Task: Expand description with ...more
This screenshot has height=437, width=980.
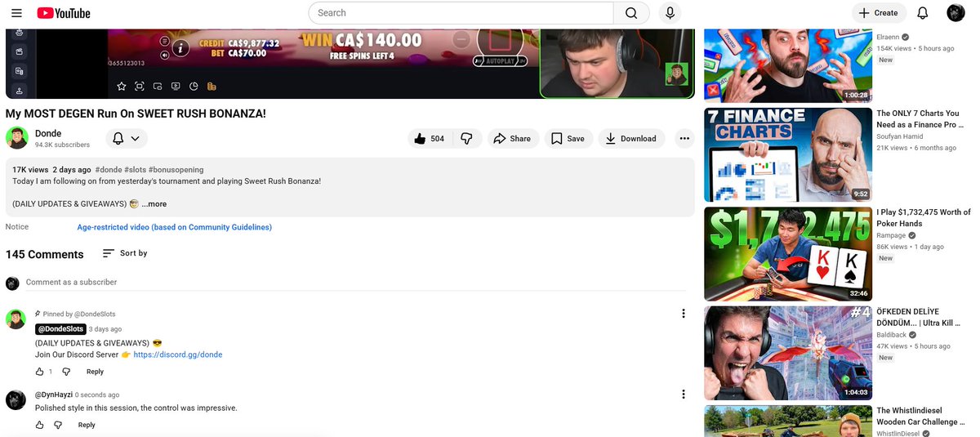Action: click(154, 204)
